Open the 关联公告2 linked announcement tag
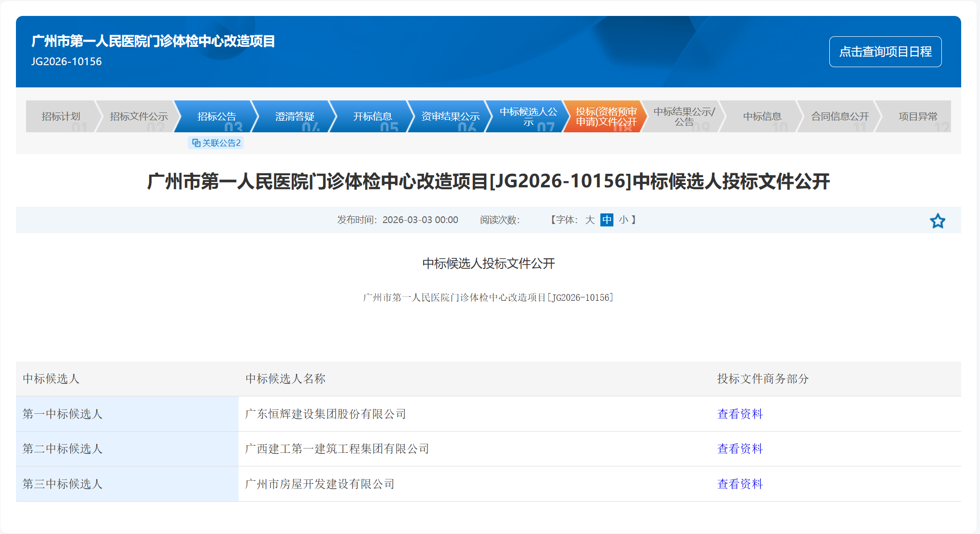Viewport: 980px width, 534px height. click(x=216, y=143)
